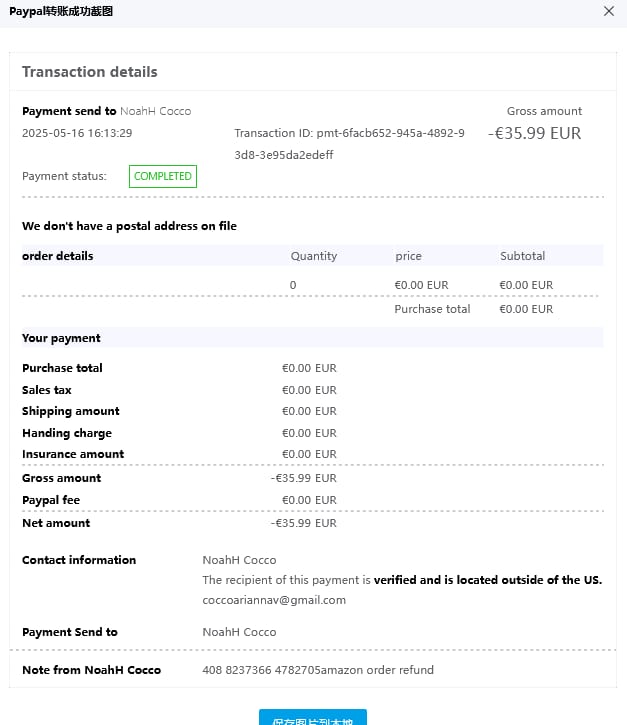The image size is (627, 725).
Task: Close the Paypal transfer screenshot dialog
Action: pyautogui.click(x=609, y=11)
